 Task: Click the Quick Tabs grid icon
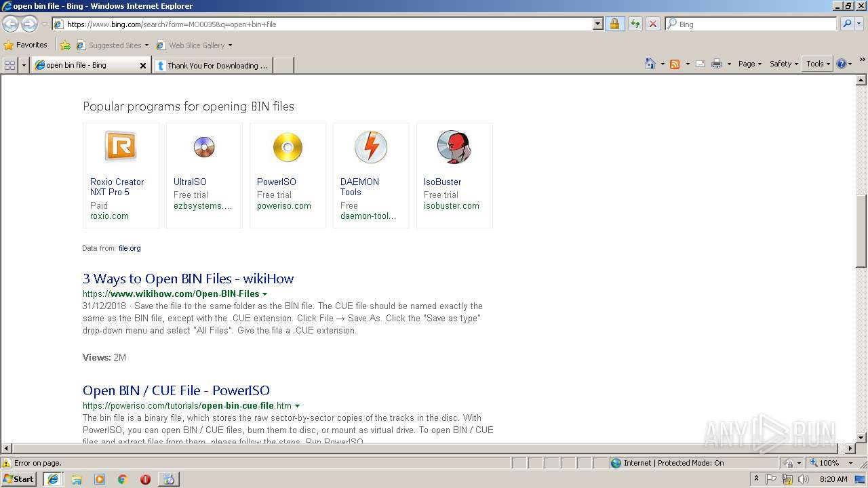(x=9, y=65)
